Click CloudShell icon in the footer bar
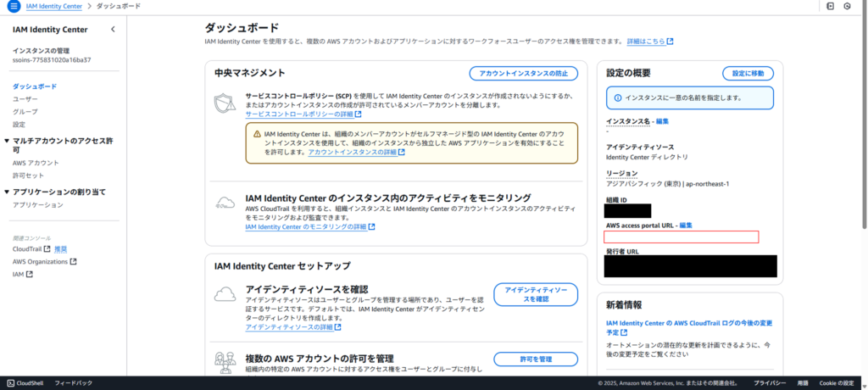 point(10,383)
